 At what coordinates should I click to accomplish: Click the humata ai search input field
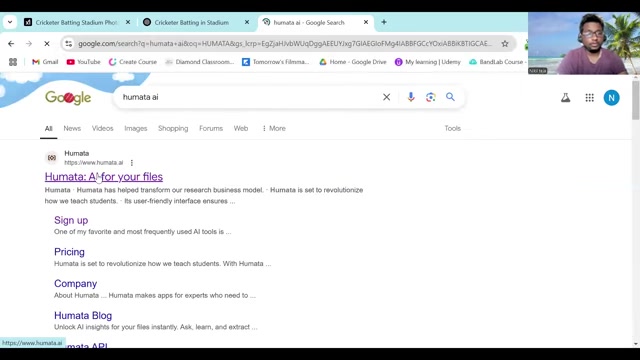(249, 97)
